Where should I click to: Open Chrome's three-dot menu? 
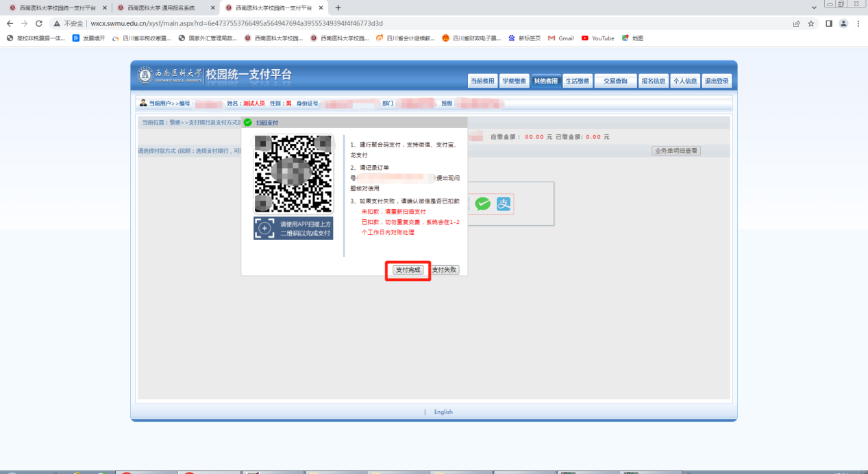(858, 23)
